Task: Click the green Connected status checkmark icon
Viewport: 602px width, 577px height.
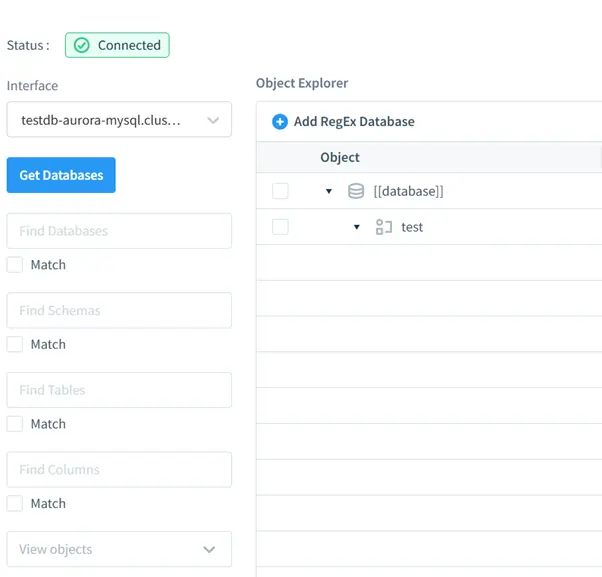Action: click(x=82, y=45)
